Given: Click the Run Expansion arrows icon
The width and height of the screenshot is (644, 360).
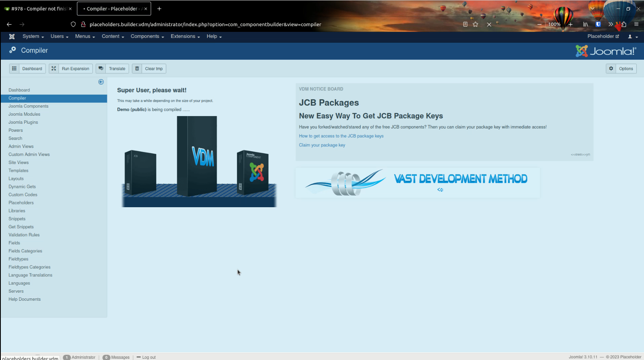Looking at the screenshot, I should click(x=54, y=69).
